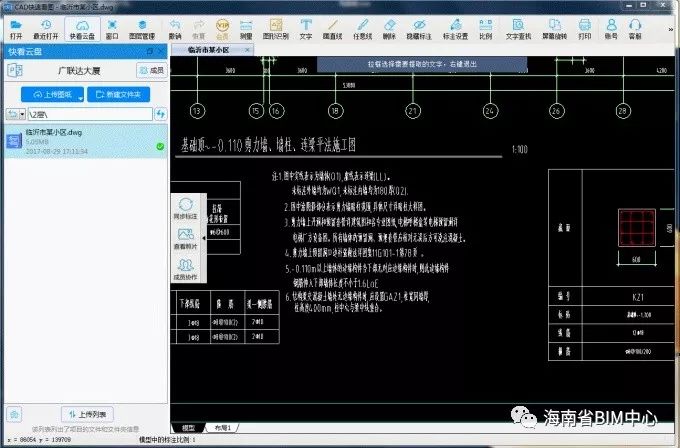Screen dimensions: 680x448
Task: Select the 测量 measure tool
Action: click(x=246, y=29)
